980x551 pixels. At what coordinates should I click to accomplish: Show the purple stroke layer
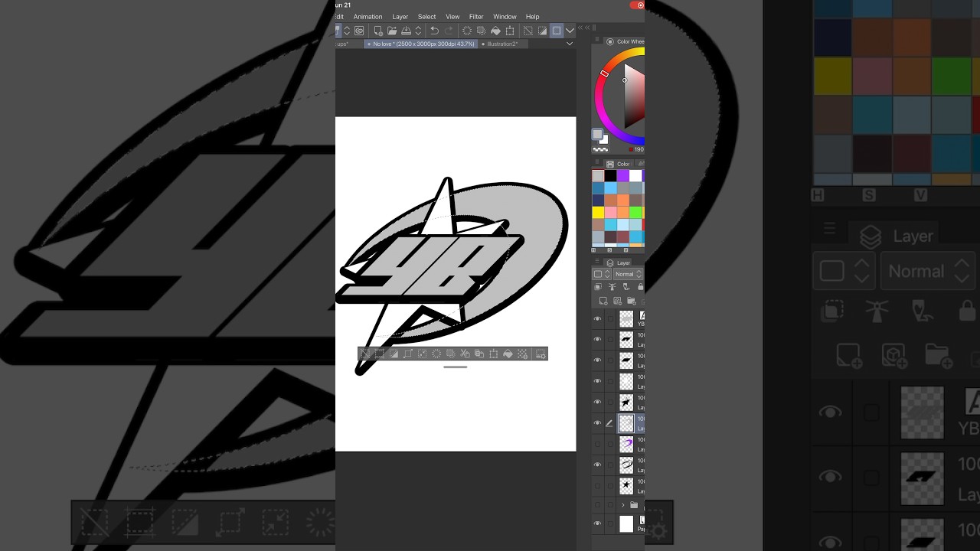598,443
